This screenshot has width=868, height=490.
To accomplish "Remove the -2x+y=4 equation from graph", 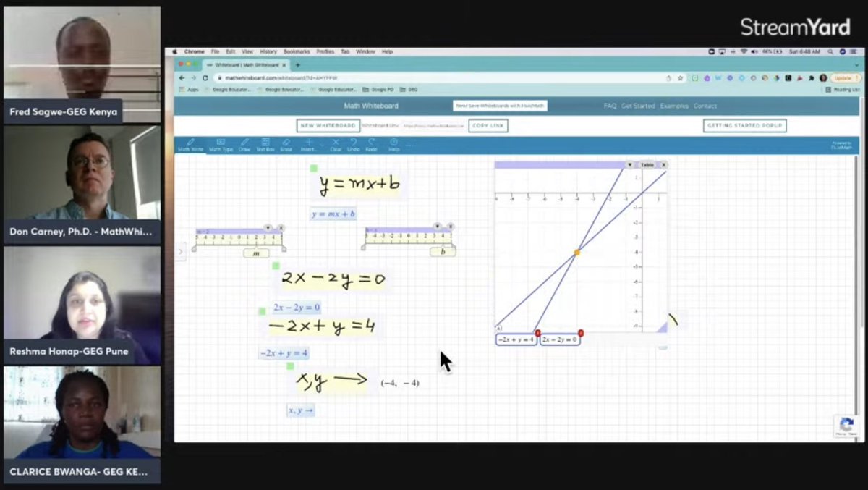I will pos(537,333).
